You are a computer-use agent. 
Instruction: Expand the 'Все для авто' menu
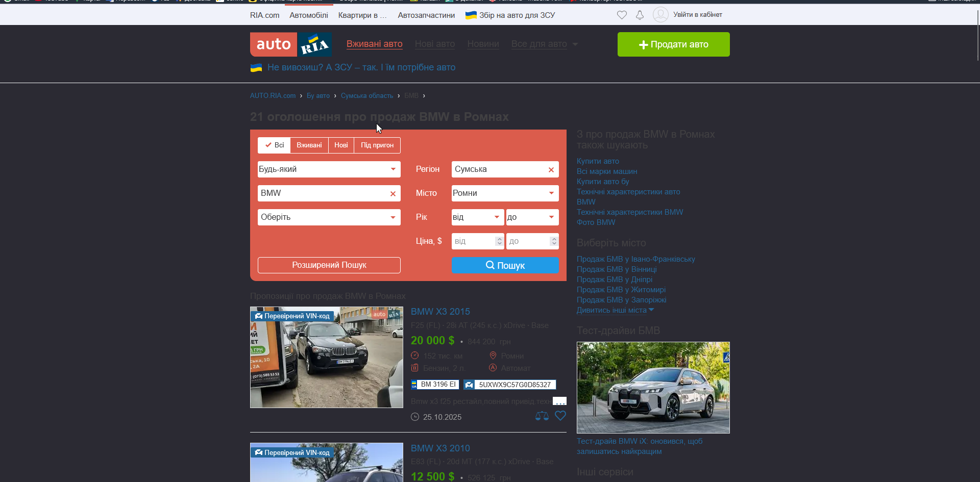(x=544, y=44)
